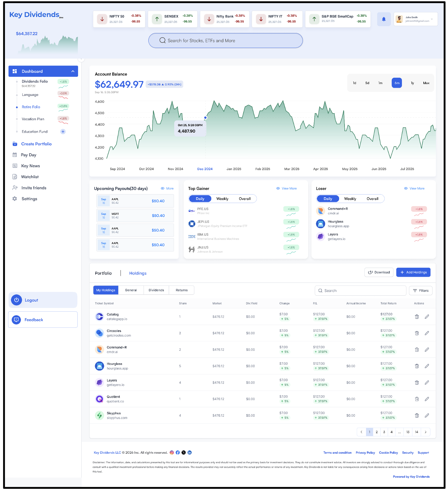Click the Add Holdings button

[413, 272]
